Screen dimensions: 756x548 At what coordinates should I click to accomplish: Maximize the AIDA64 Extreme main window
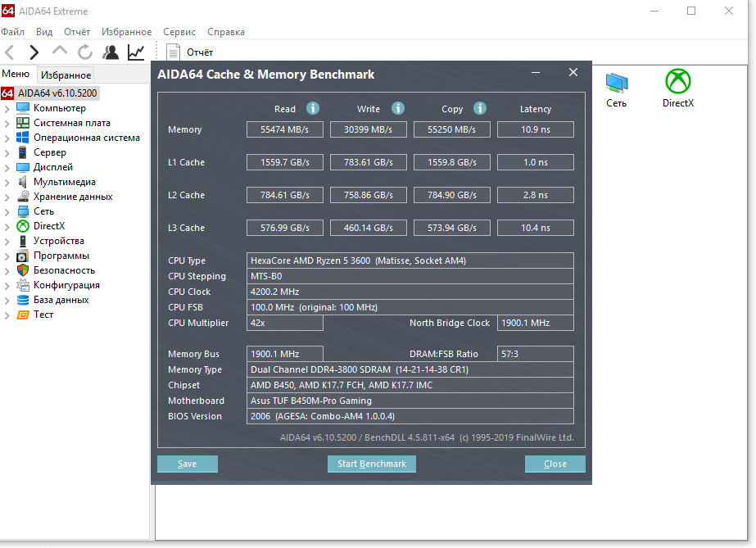691,11
